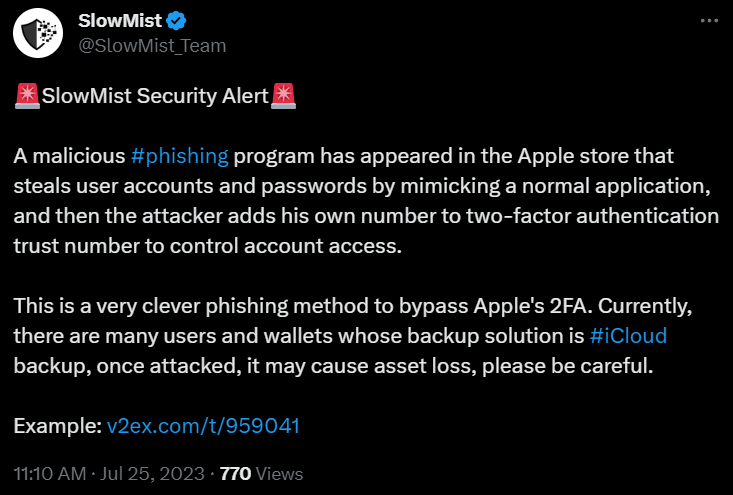Click the siren emoji before the headline
This screenshot has width=733, height=495.
(x=27, y=96)
